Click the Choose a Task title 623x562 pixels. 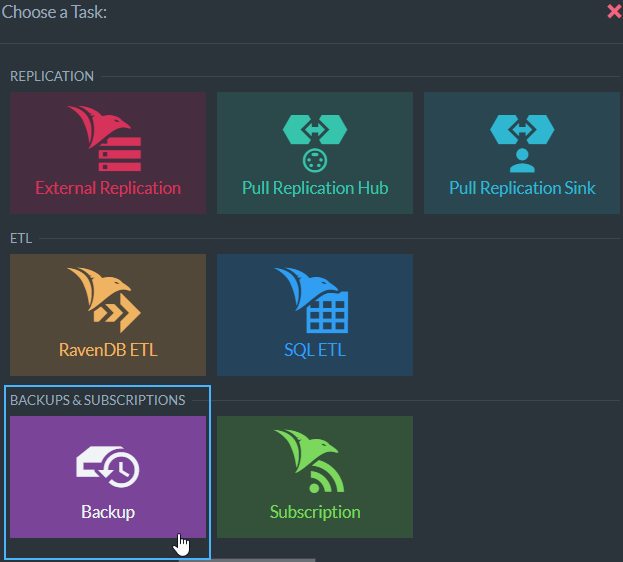point(54,12)
